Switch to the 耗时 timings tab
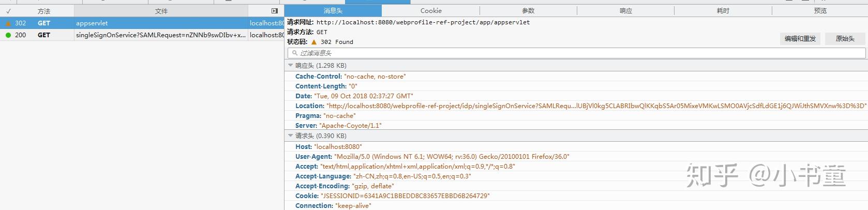The height and width of the screenshot is (210, 868). pos(723,11)
